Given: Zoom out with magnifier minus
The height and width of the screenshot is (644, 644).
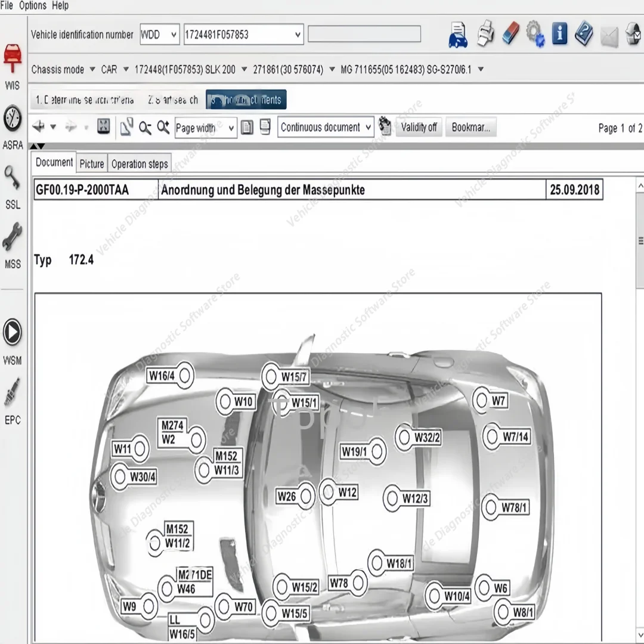Looking at the screenshot, I should [x=145, y=128].
